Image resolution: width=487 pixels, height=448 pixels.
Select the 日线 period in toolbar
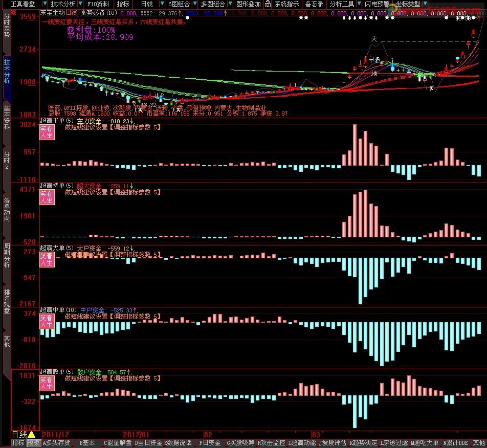coord(147,4)
